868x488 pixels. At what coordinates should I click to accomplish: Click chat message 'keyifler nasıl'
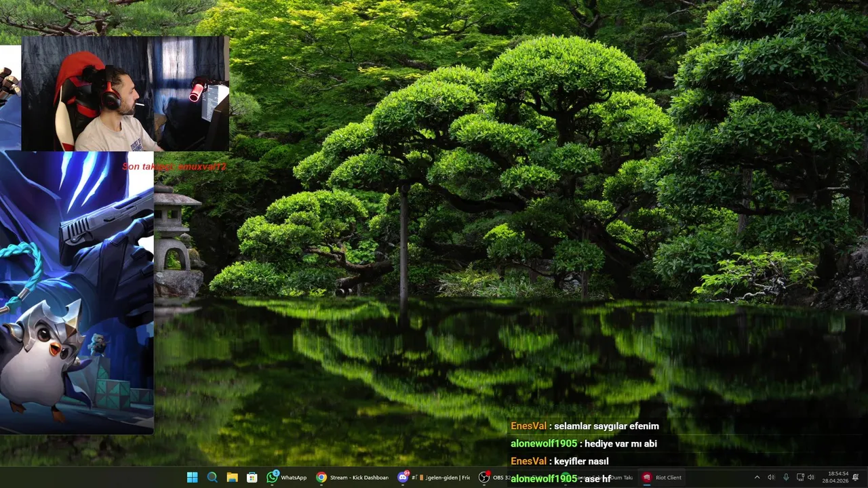[x=581, y=462]
